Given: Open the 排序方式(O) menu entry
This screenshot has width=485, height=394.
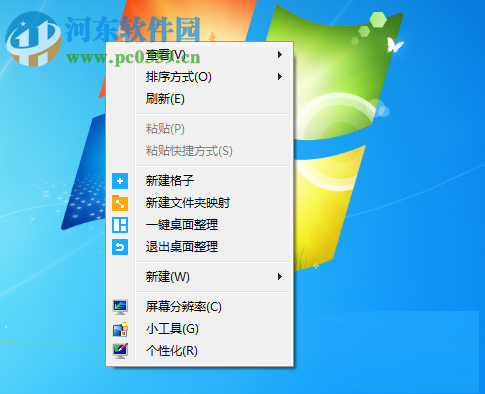Looking at the screenshot, I should point(200,77).
